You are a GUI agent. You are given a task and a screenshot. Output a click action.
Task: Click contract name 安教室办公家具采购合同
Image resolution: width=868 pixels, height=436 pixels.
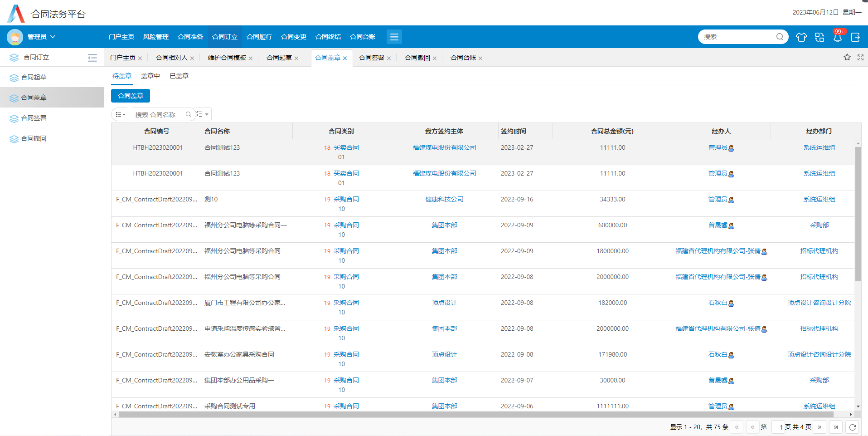click(x=239, y=354)
